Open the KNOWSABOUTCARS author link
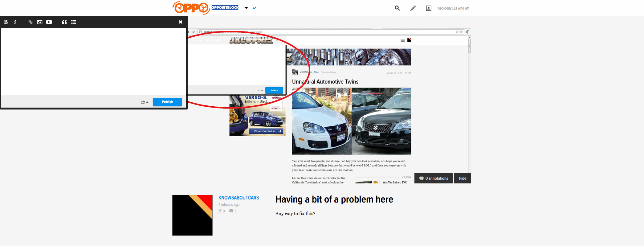644x246 pixels. (x=238, y=198)
